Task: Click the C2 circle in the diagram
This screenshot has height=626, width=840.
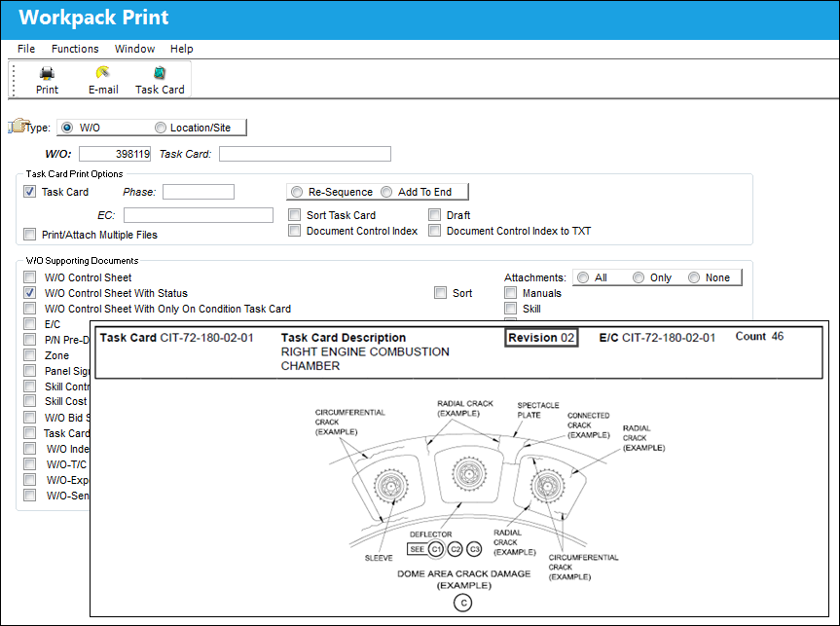Action: click(456, 549)
